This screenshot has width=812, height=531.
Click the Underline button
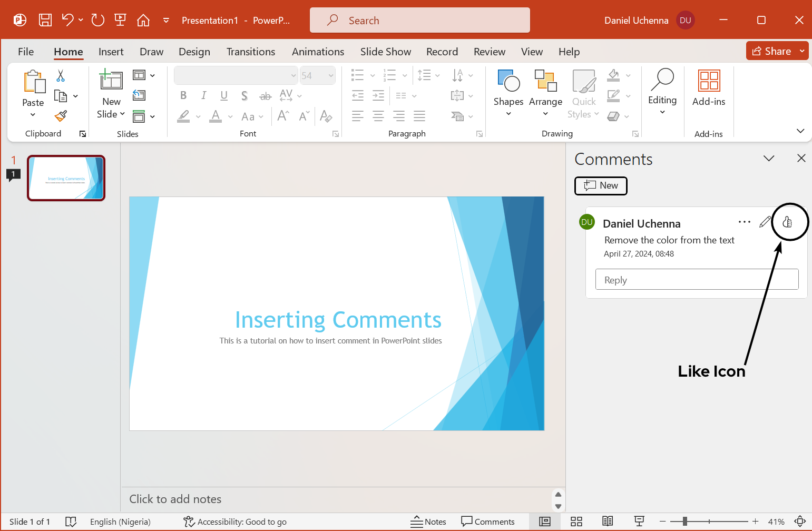coord(224,95)
